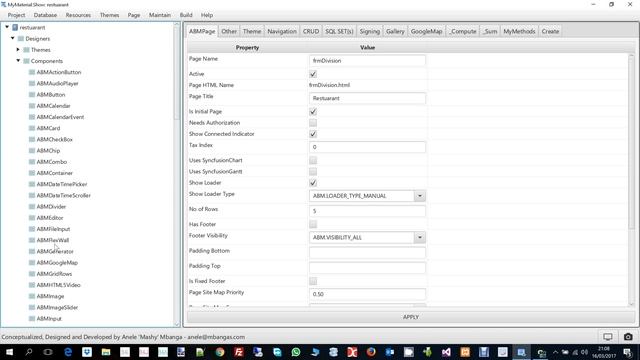
Task: Open File Explorer from the taskbar
Action: (106, 352)
